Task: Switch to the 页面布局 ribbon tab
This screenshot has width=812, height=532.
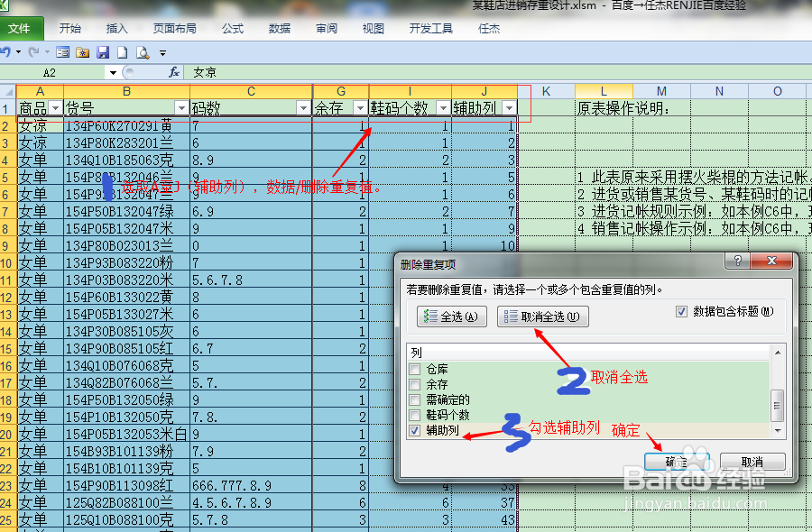Action: click(174, 29)
